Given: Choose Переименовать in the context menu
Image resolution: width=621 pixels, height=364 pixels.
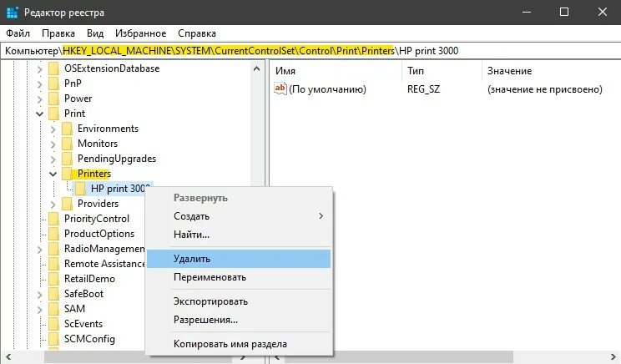Looking at the screenshot, I should click(239, 277).
